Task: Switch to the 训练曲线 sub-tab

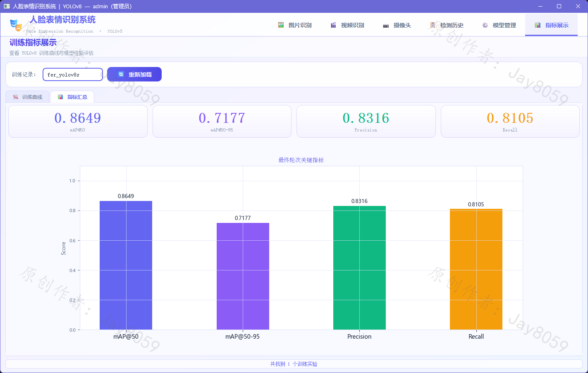Action: pos(27,97)
